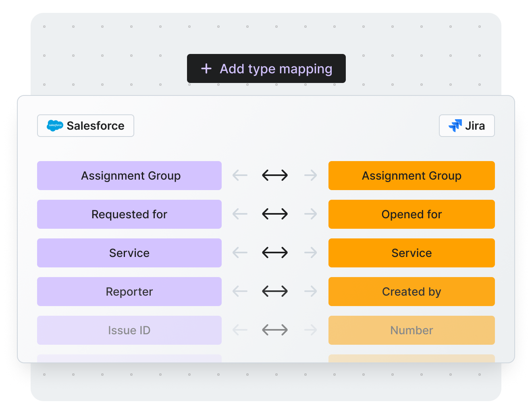532x414 pixels.
Task: Select the Salesforce connector badge
Action: coord(85,126)
